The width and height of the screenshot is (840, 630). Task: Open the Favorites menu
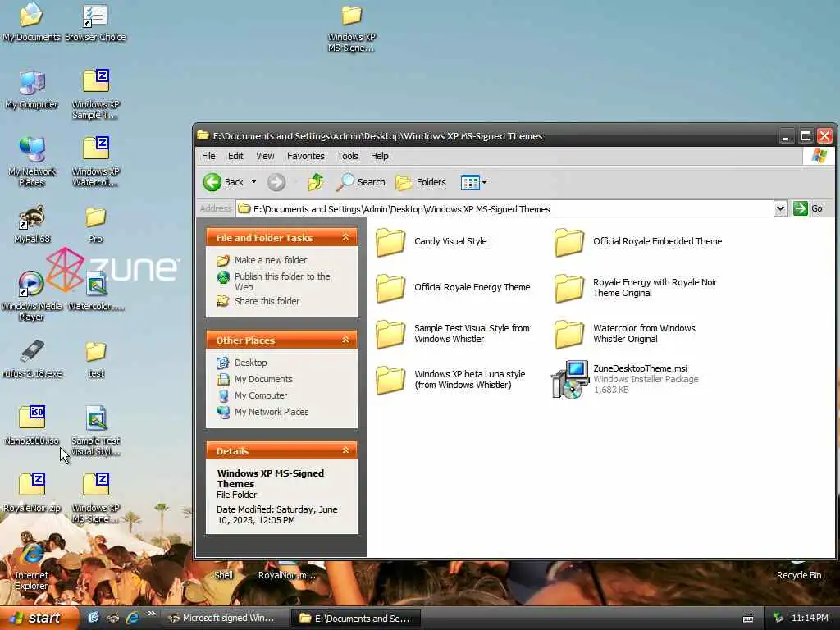pos(305,156)
